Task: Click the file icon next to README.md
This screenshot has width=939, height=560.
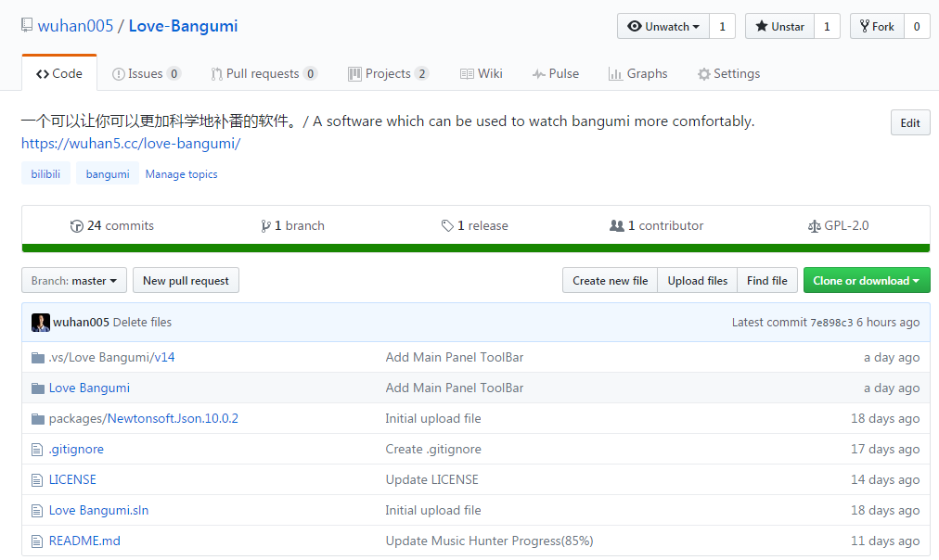Action: 37,541
